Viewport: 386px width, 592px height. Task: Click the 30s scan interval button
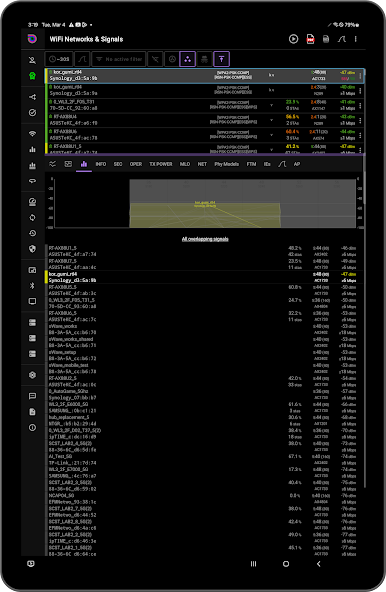[x=59, y=59]
